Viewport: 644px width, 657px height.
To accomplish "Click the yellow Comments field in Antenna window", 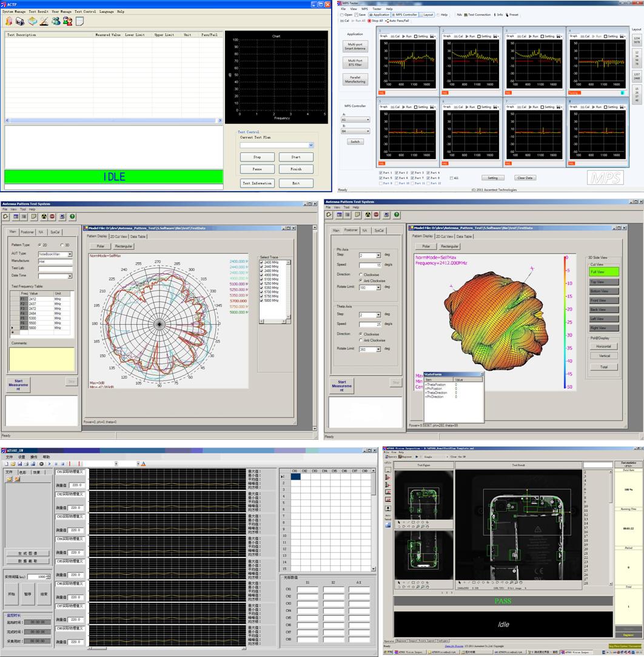I will (41, 359).
